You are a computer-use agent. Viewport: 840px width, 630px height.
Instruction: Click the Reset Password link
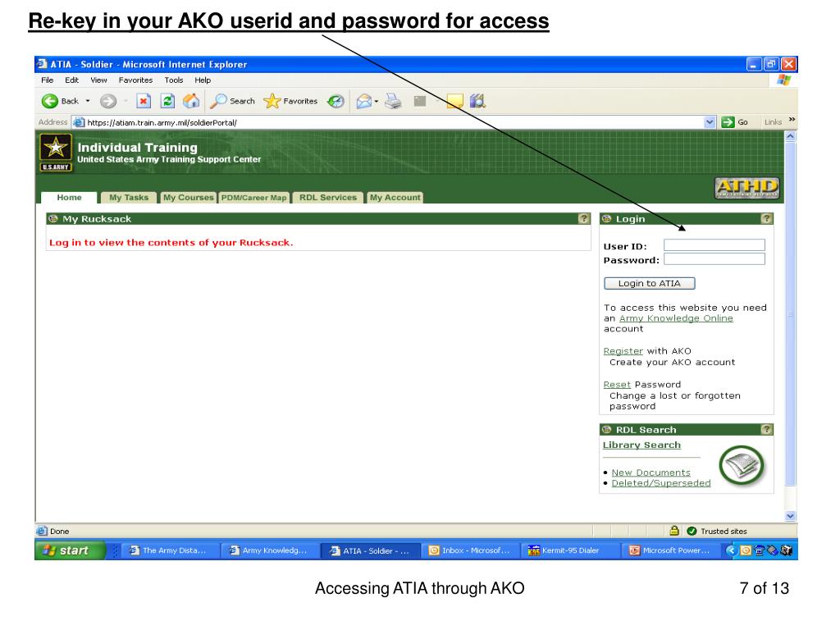tap(617, 385)
